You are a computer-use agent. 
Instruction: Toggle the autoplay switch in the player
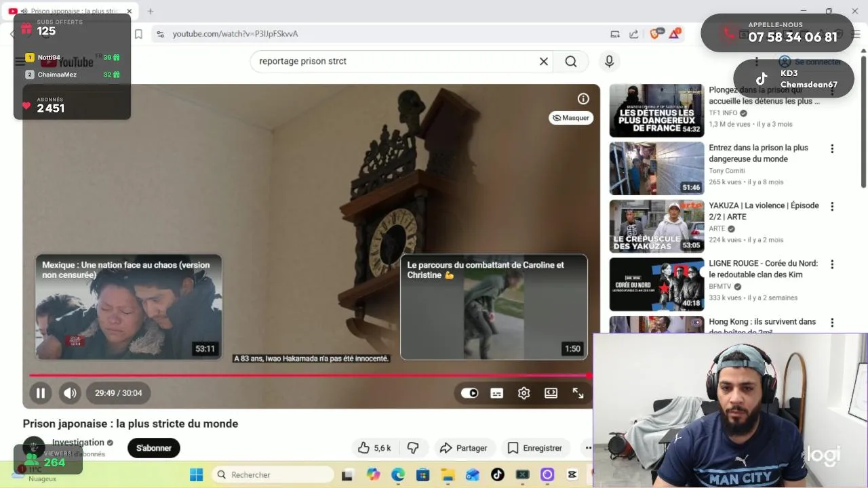coord(469,393)
